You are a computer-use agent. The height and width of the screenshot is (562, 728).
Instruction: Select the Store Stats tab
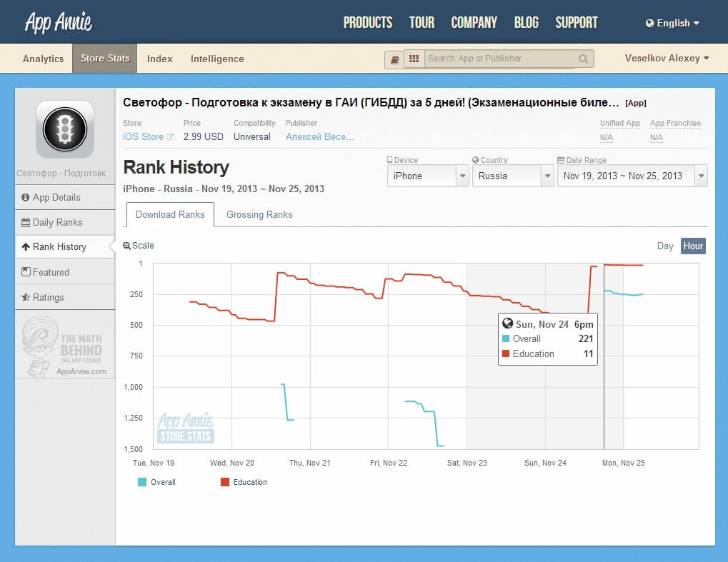[105, 58]
